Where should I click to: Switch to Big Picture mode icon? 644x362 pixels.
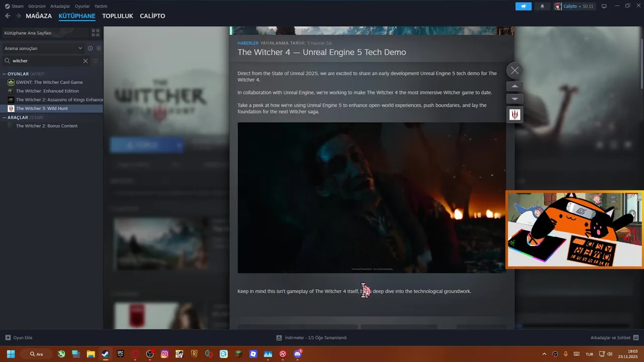(x=604, y=6)
